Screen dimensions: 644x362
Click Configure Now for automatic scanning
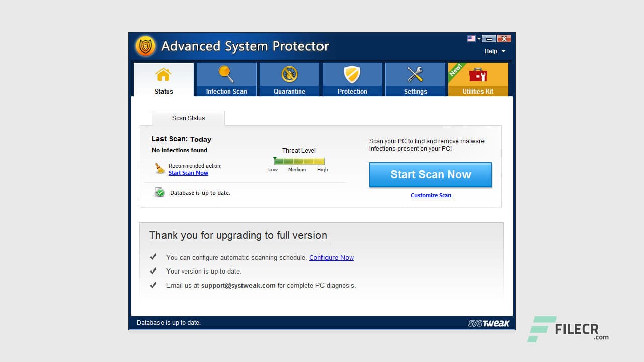click(332, 257)
